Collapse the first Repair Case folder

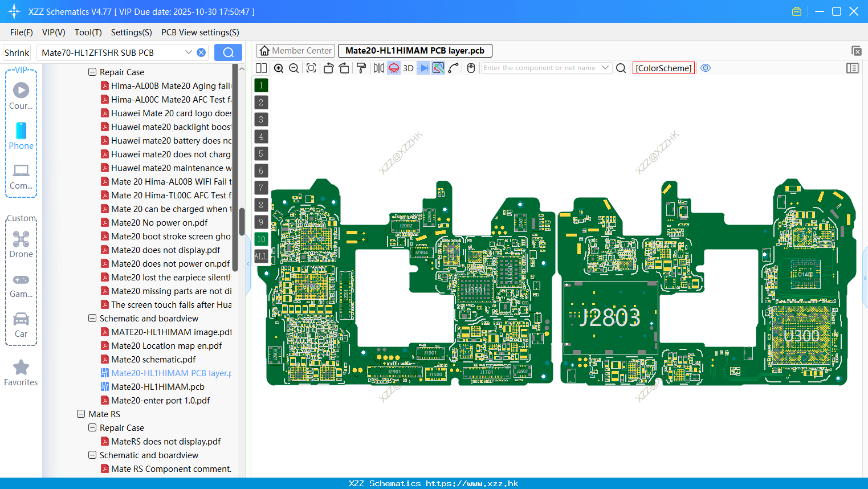pos(92,72)
